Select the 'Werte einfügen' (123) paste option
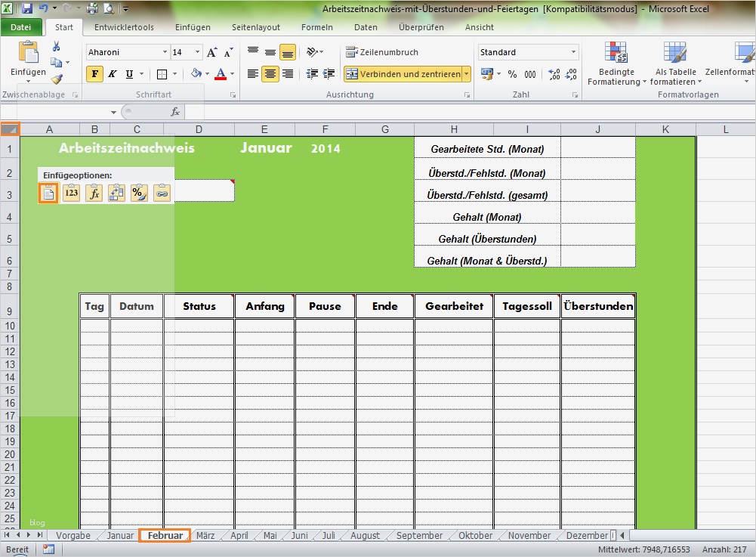756x557 pixels. tap(71, 193)
